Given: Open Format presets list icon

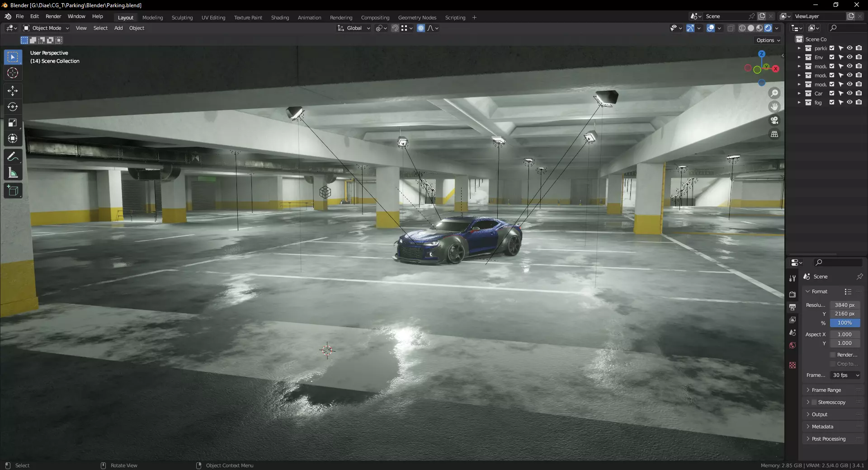Looking at the screenshot, I should tap(848, 291).
